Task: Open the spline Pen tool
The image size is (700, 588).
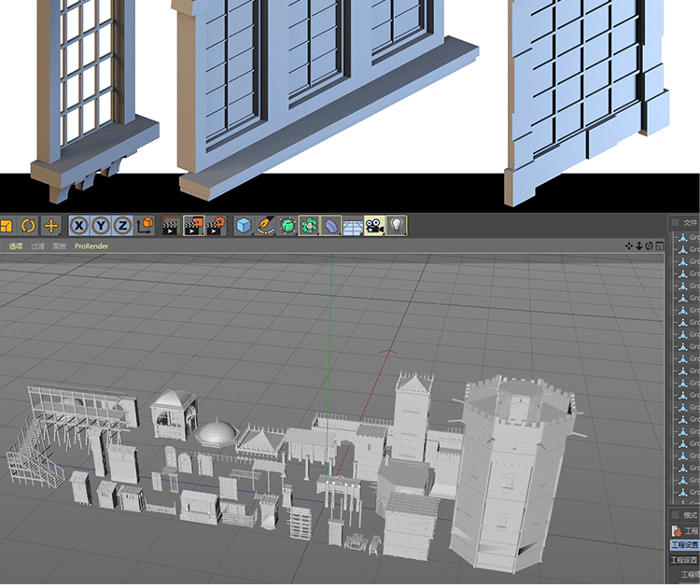Action: (x=265, y=226)
